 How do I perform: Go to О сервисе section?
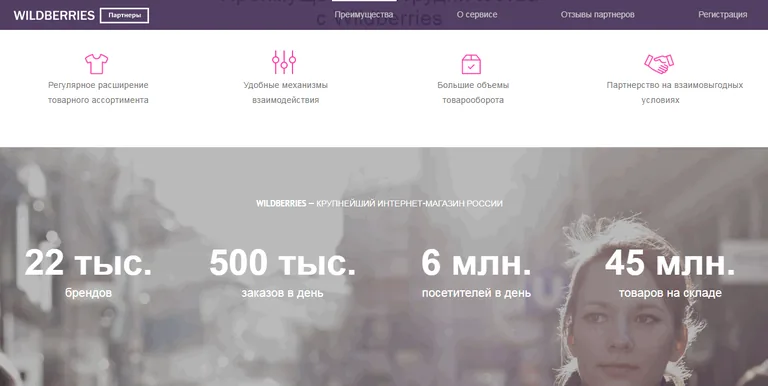click(x=477, y=15)
